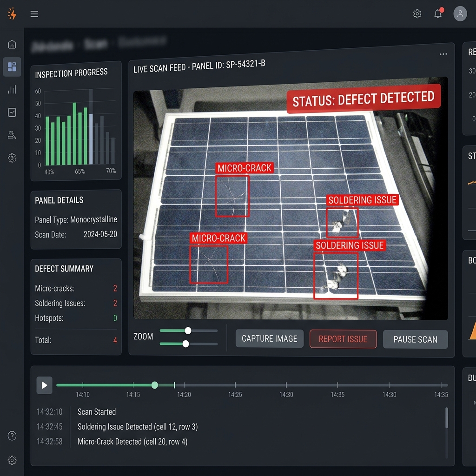The width and height of the screenshot is (476, 476).
Task: Click the 14:32:45 timestamp in the log
Action: [49, 427]
